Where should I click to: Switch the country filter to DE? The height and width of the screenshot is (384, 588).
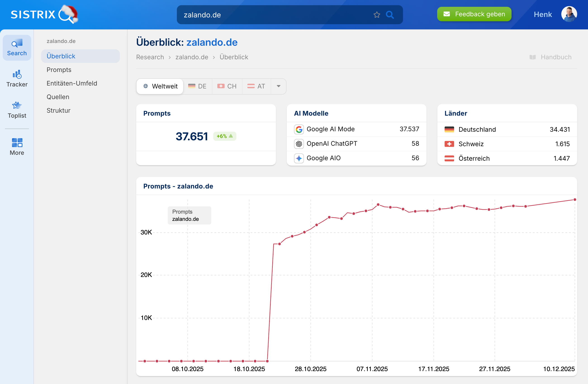point(197,86)
